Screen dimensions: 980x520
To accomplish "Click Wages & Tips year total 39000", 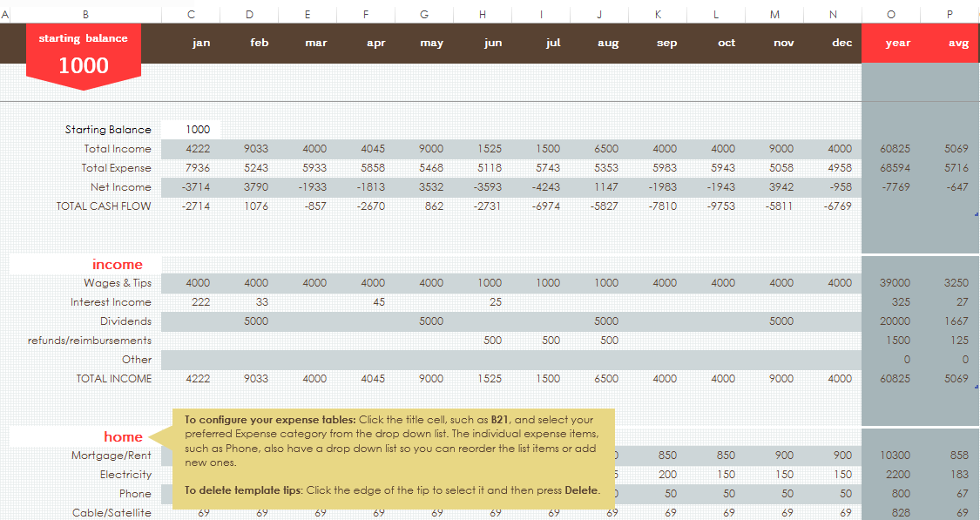I will (x=896, y=283).
